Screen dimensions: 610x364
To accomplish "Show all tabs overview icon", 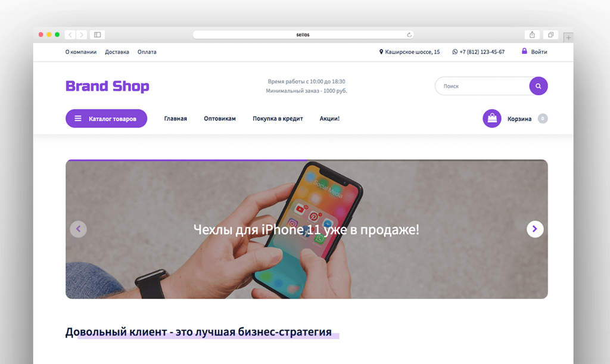I will click(550, 35).
